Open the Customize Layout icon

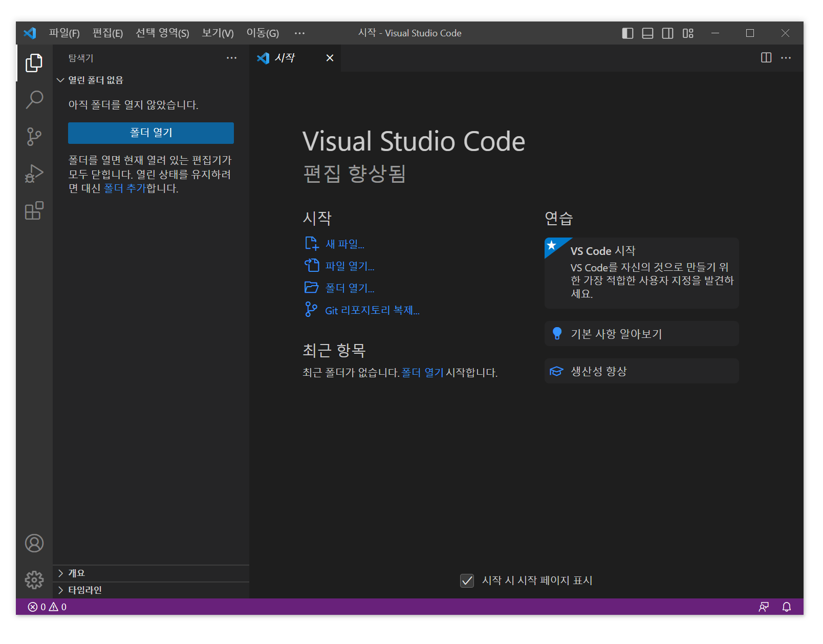688,33
